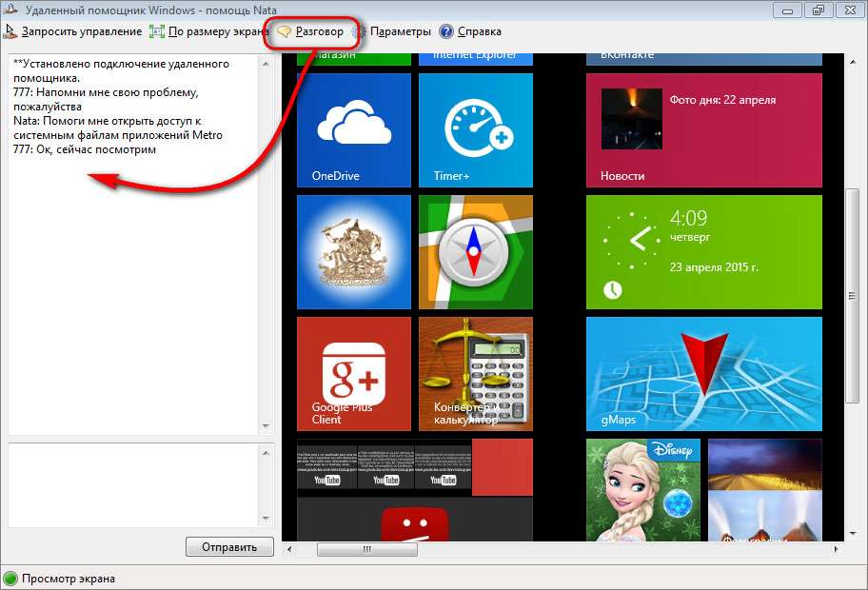Open the clock tile showing 4:09
Screen dimensions: 868x590
tap(703, 252)
